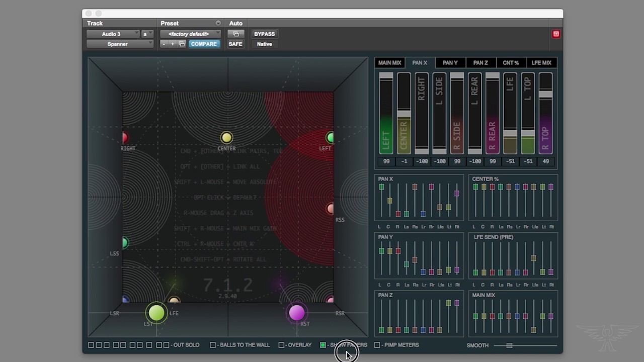Toggle the Show Faders checkbox
The image size is (644, 362).
point(323,345)
